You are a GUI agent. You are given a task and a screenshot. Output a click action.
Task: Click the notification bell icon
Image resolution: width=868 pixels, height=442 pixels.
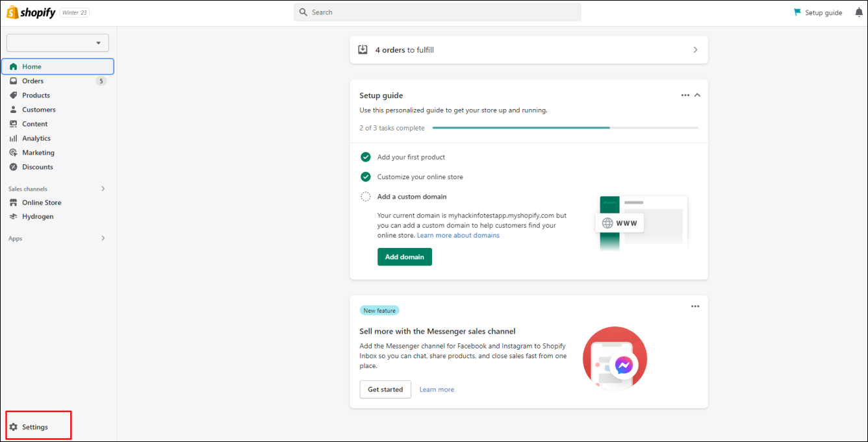[x=859, y=12]
